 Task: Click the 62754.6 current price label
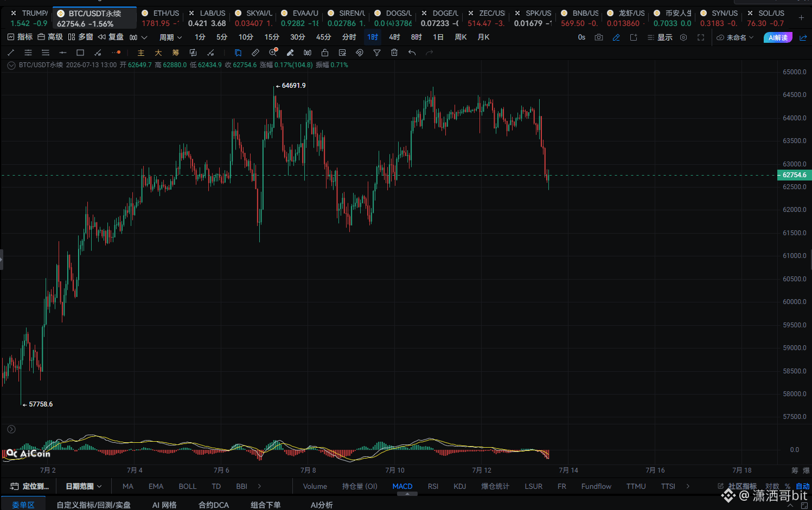pyautogui.click(x=794, y=175)
